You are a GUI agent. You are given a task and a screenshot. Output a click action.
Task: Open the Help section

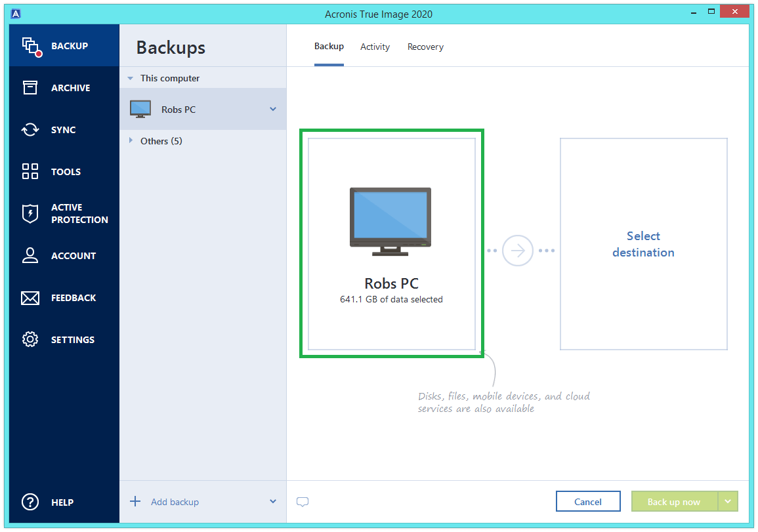[x=30, y=502]
